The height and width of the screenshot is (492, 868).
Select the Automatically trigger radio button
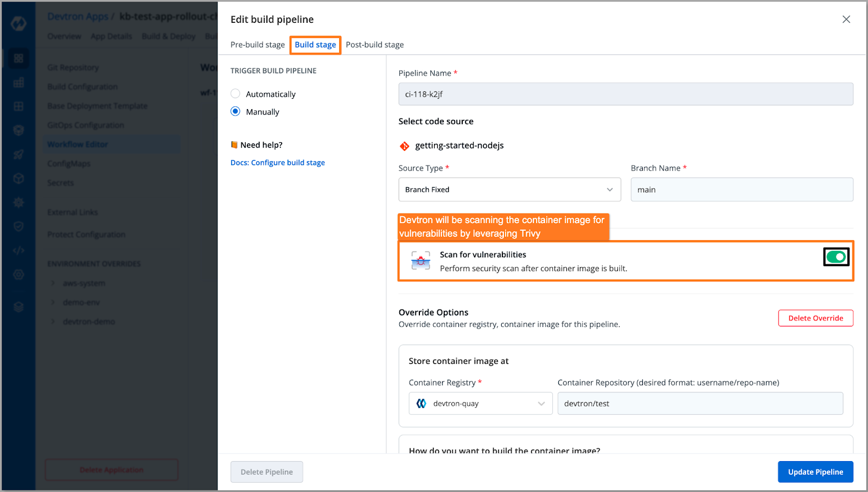[x=235, y=93]
